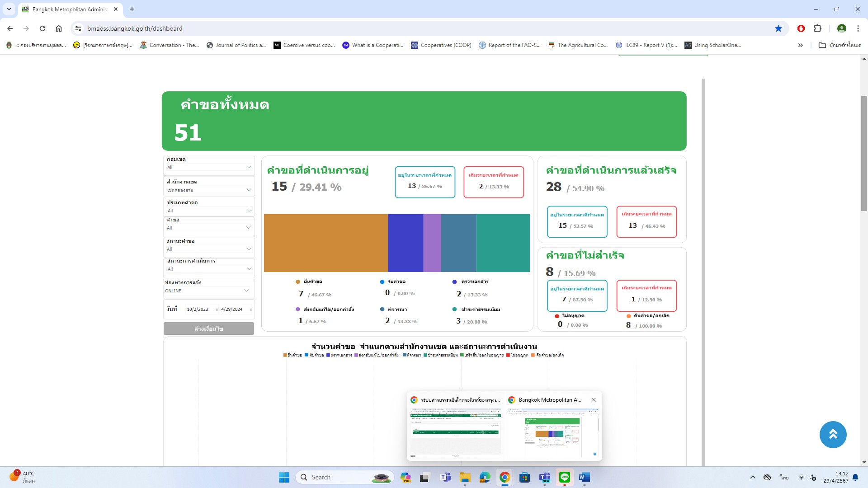This screenshot has width=868, height=488.
Task: Open the LINE app in taskbar
Action: (x=564, y=477)
